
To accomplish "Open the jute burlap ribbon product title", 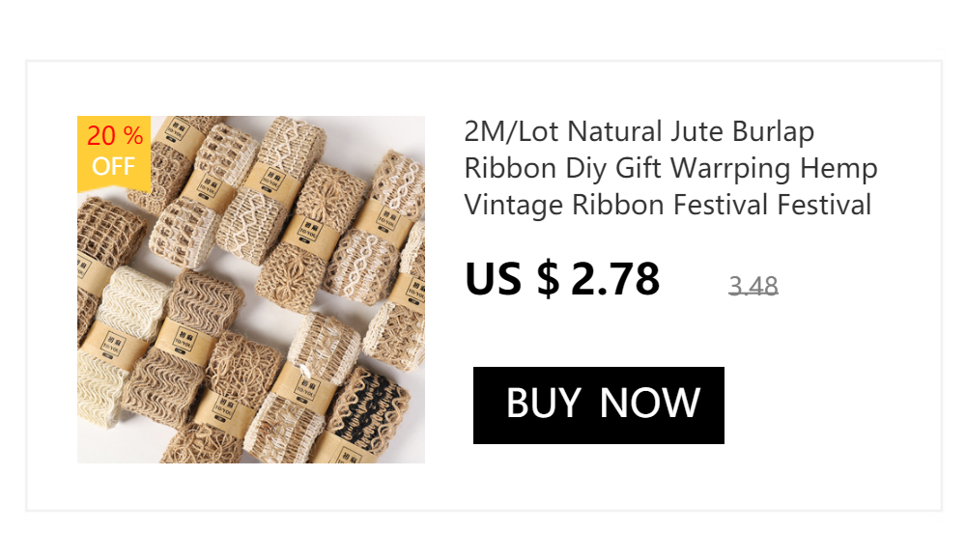I will [670, 168].
